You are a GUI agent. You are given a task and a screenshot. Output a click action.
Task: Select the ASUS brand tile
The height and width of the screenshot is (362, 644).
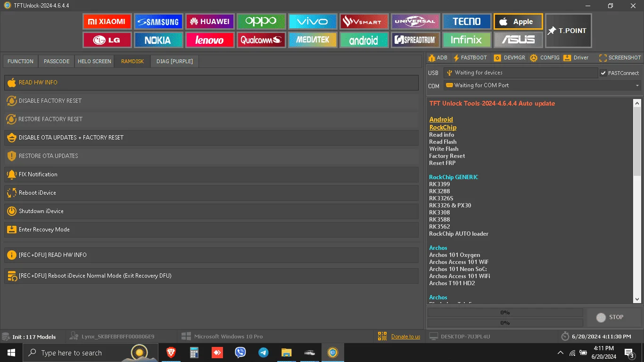tap(518, 40)
